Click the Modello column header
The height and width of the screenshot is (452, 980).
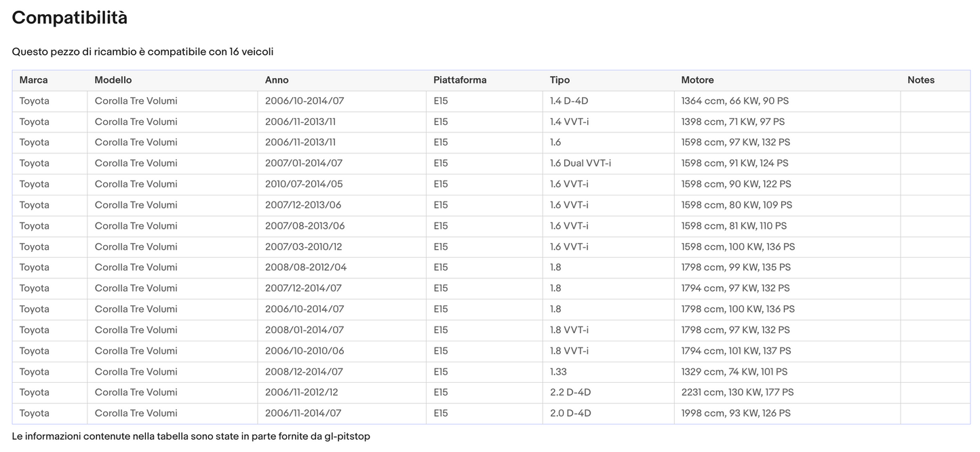pyautogui.click(x=113, y=80)
